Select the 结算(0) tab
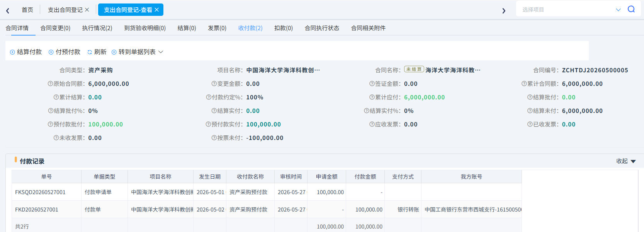 click(187, 28)
